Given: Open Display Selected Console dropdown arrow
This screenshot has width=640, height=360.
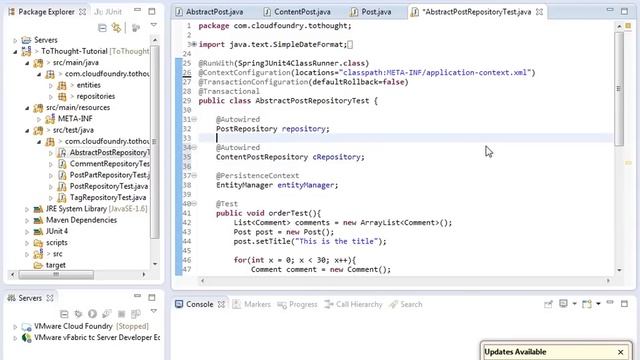Looking at the screenshot, I should 574,304.
